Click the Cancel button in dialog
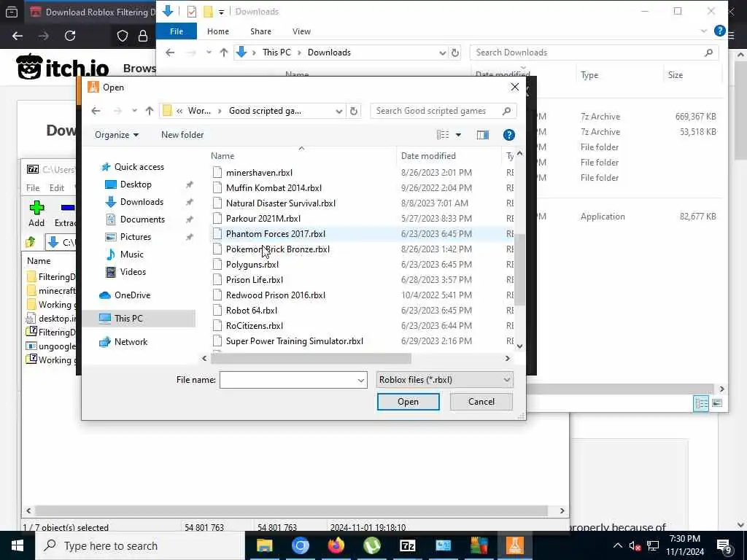Viewport: 747px width, 560px height. [x=481, y=402]
